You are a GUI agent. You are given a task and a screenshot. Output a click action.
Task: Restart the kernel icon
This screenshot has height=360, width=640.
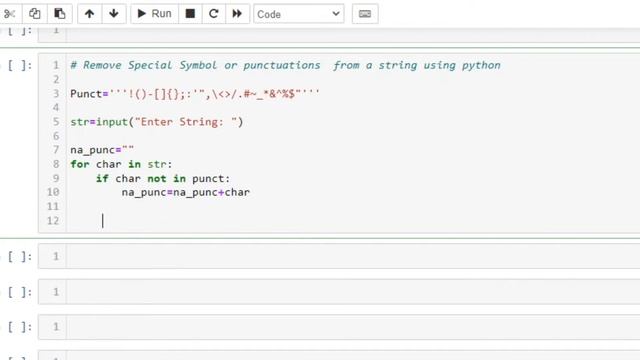coord(213,14)
